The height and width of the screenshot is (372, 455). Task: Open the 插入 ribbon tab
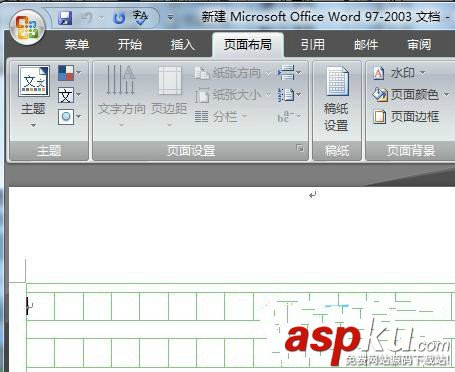183,44
